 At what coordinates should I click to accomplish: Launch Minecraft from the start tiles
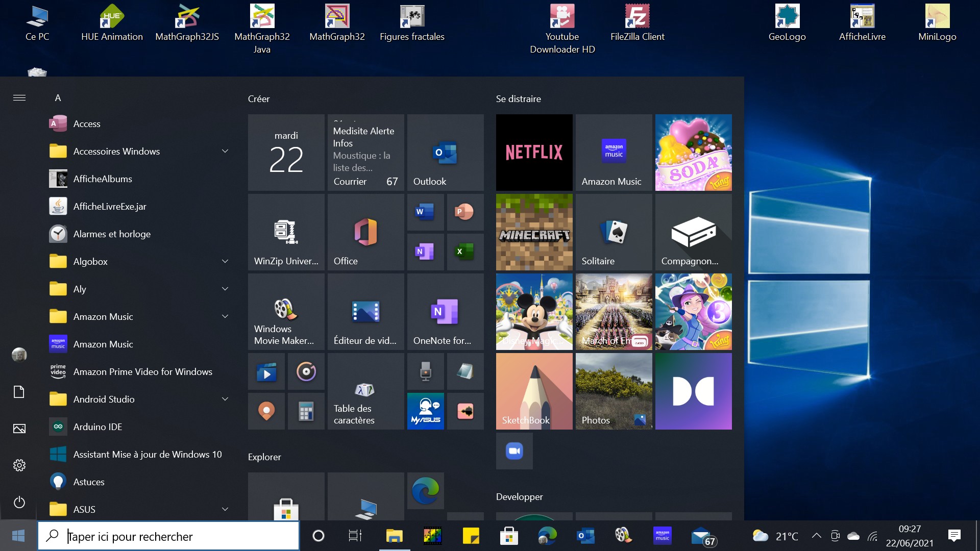534,232
